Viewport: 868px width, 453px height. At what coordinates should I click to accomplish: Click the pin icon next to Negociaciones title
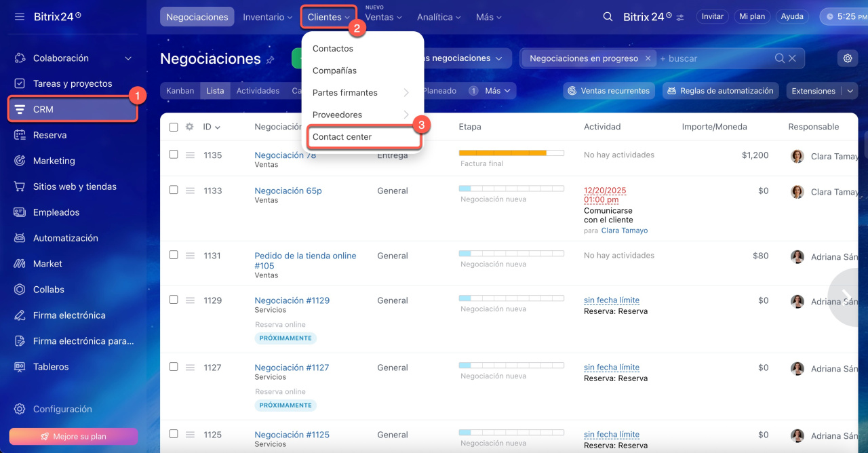point(271,60)
